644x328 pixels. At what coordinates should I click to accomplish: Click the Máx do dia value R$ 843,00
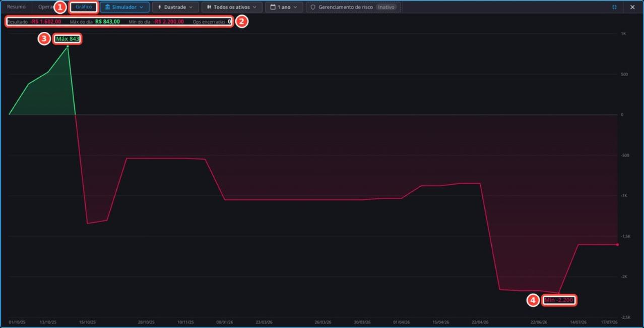tap(107, 22)
